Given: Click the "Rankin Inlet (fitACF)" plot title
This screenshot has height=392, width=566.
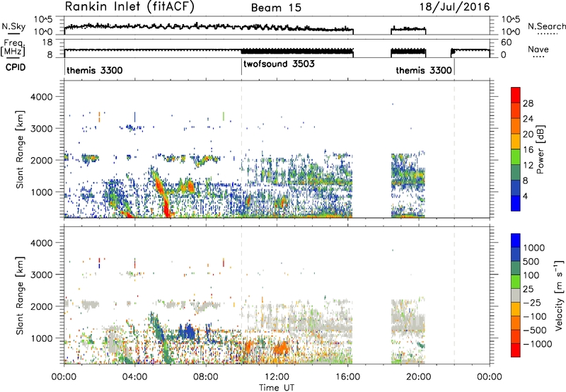Looking at the screenshot, I should (129, 6).
